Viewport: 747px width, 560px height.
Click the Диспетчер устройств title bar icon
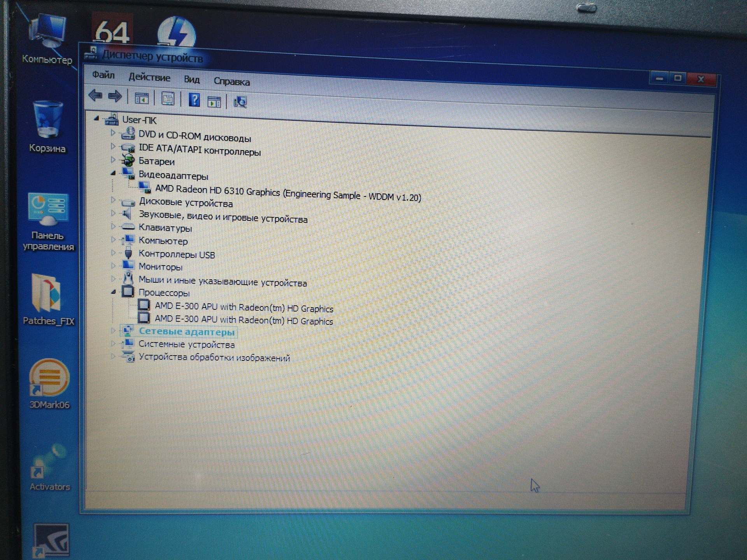point(91,53)
